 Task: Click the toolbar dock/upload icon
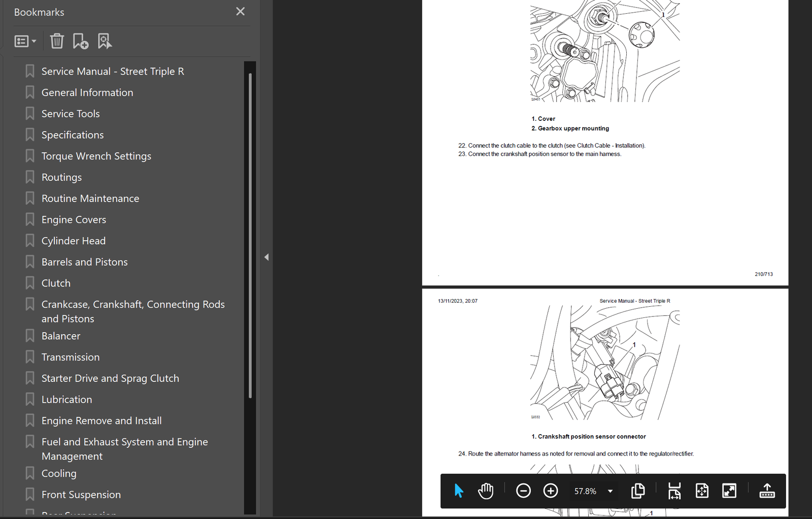767,491
